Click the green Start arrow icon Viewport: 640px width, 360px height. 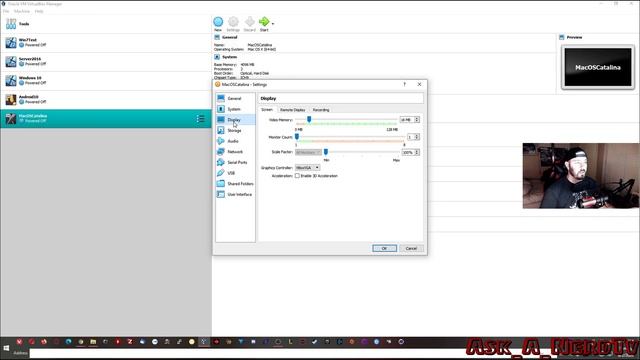point(264,22)
